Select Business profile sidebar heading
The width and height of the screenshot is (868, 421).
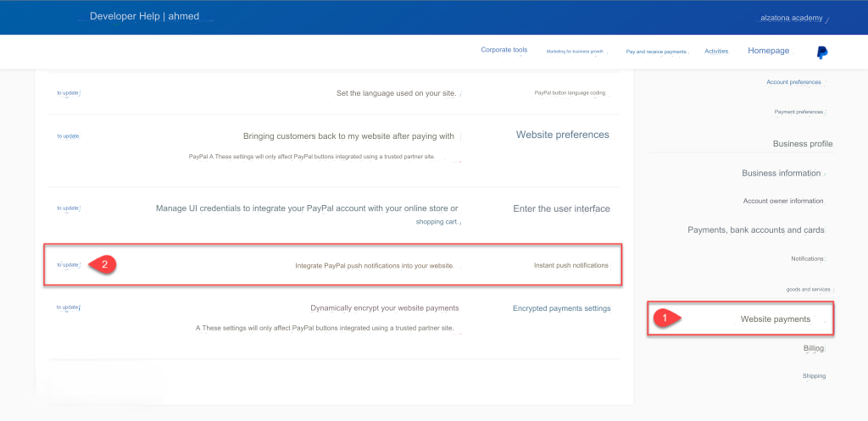(x=803, y=144)
